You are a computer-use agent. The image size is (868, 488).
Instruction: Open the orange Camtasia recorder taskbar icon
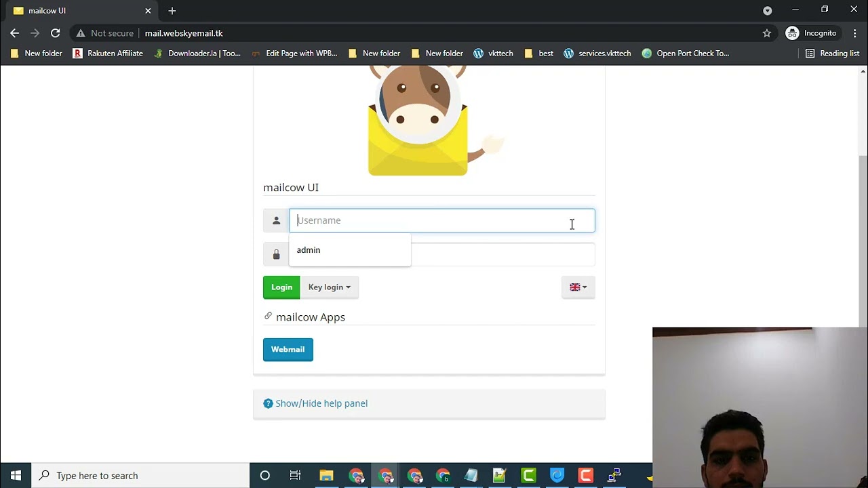point(585,475)
